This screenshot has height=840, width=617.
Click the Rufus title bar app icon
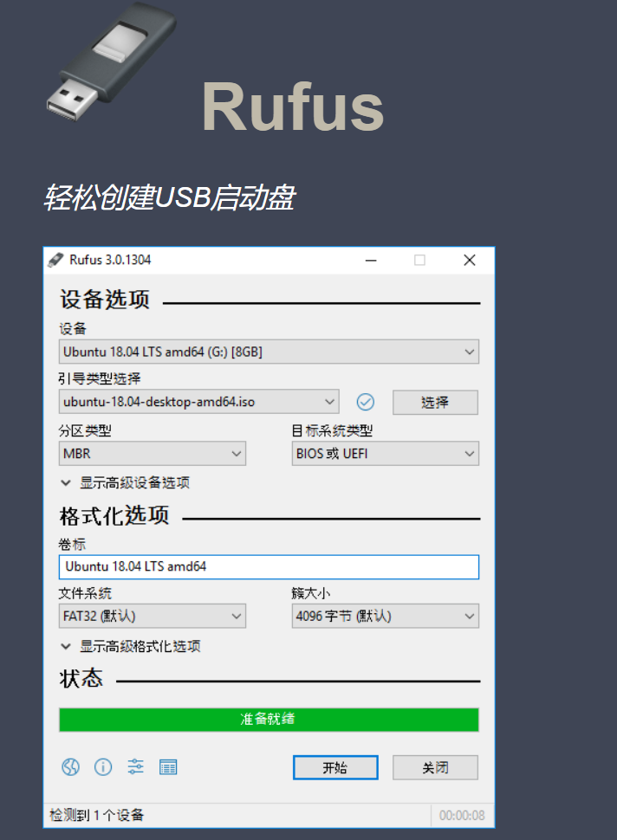55,260
